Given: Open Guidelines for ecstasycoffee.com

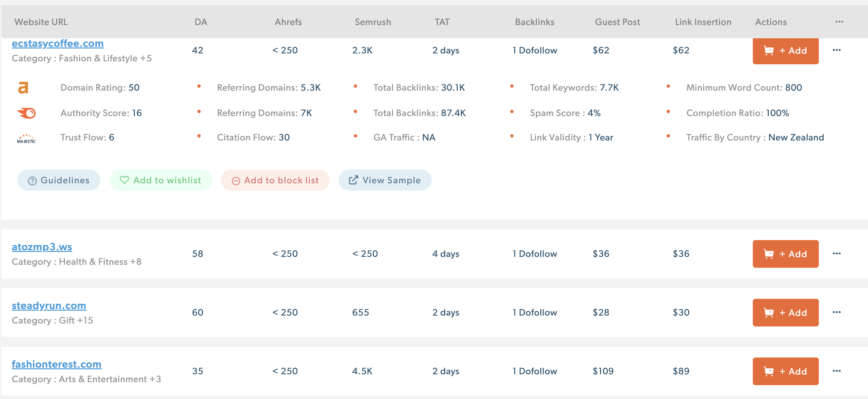Looking at the screenshot, I should coord(59,180).
